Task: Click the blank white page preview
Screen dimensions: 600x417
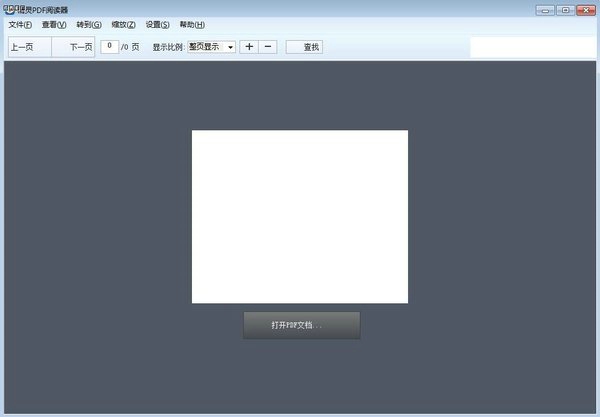Action: (300, 216)
